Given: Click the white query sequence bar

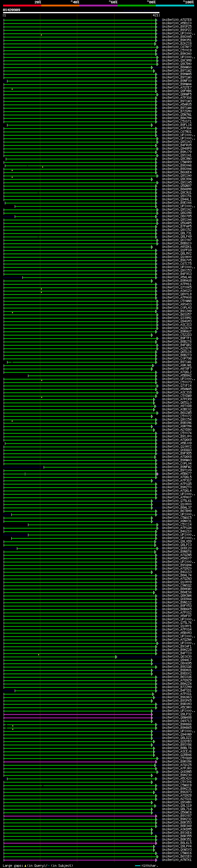Looking at the screenshot, I should 81,13.
